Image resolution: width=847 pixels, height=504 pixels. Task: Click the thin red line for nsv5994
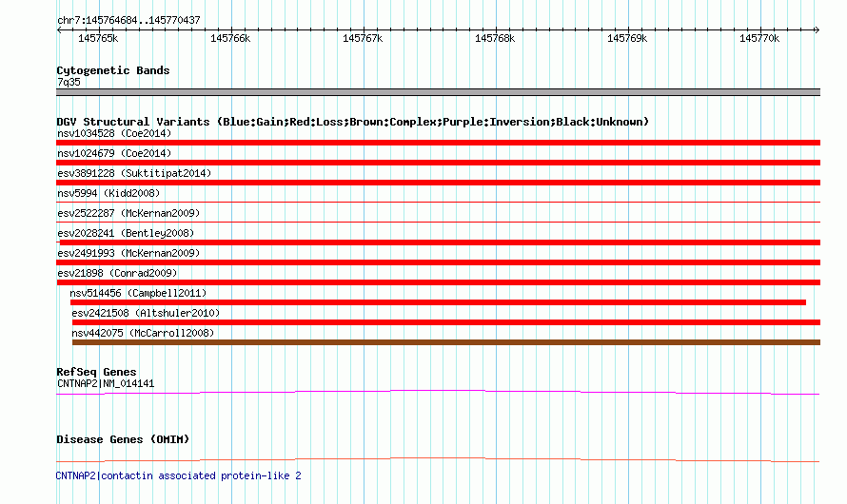(438, 203)
